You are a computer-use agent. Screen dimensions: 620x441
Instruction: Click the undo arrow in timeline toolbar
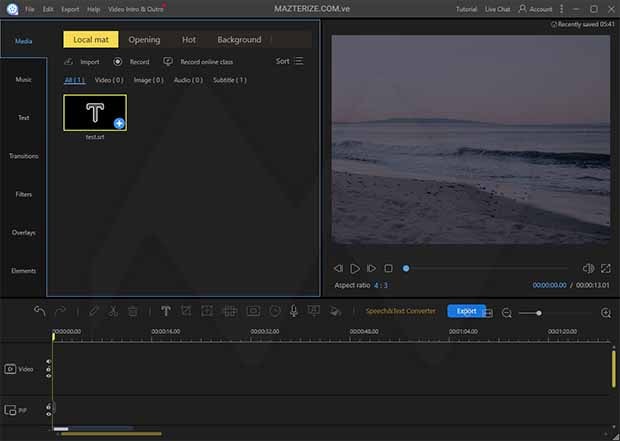(x=40, y=311)
